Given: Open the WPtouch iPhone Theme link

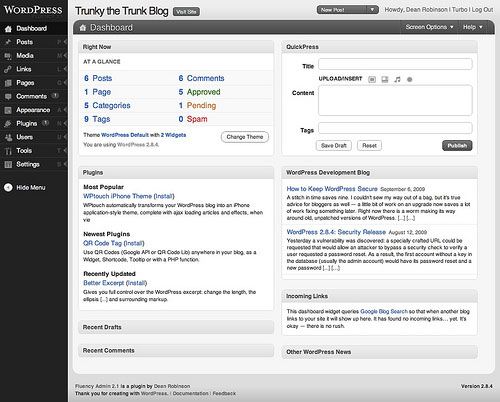Looking at the screenshot, I should 117,196.
